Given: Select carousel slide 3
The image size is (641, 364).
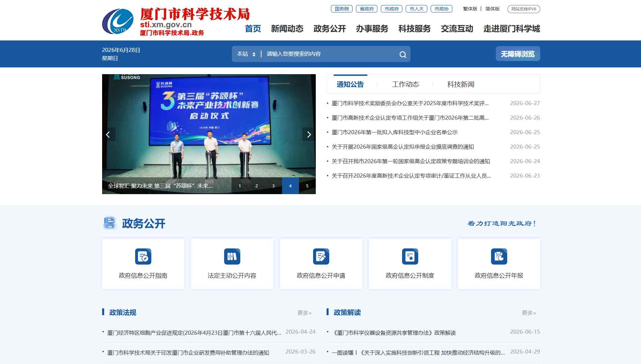Looking at the screenshot, I should pos(273,186).
